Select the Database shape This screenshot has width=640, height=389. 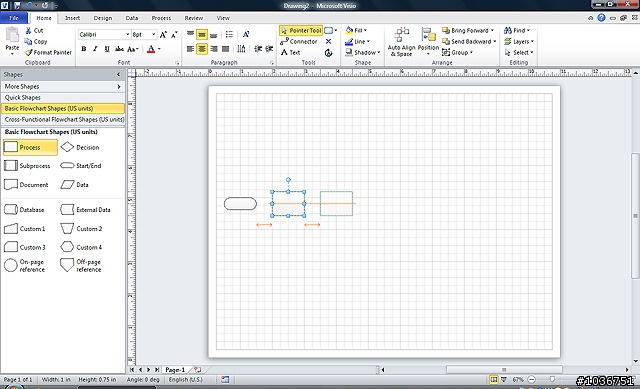(x=24, y=210)
